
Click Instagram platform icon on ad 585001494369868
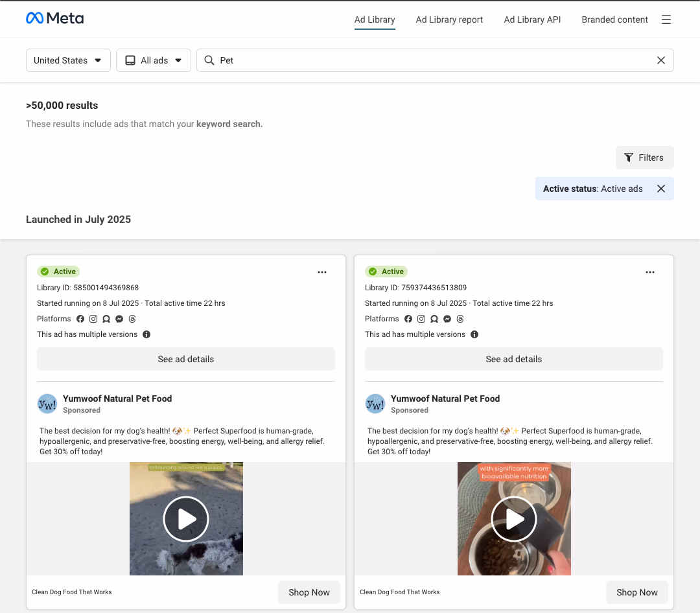pyautogui.click(x=93, y=319)
